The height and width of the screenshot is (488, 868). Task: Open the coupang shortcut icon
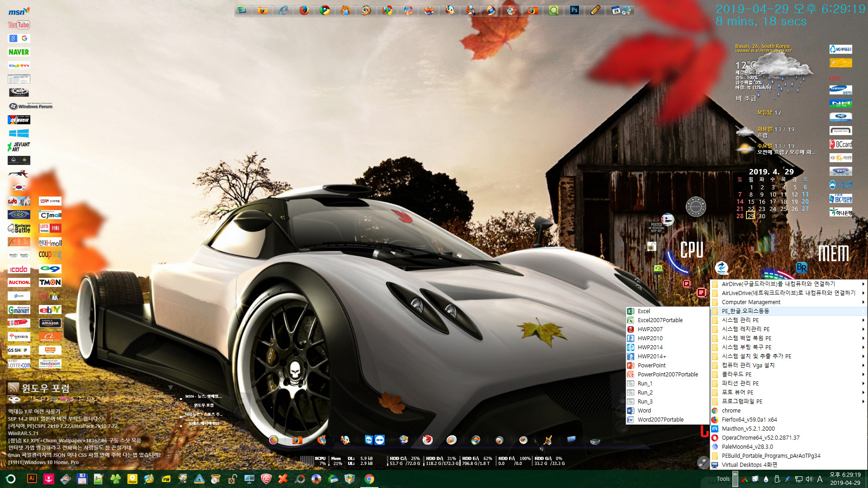tap(50, 255)
